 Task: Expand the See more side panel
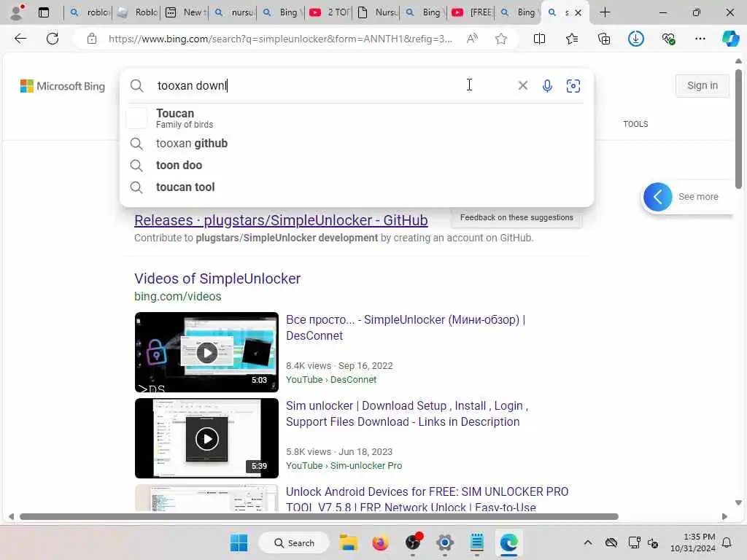[658, 197]
